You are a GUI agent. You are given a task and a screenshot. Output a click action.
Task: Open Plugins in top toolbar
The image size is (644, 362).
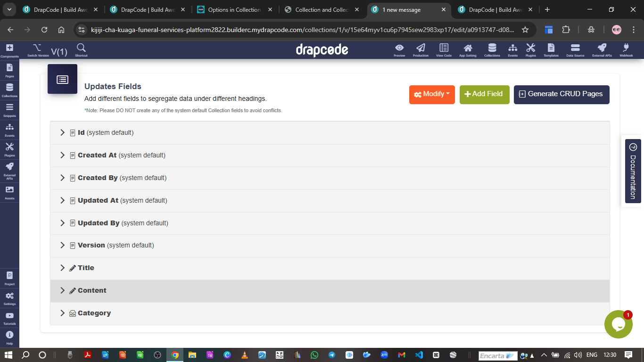coord(531,50)
